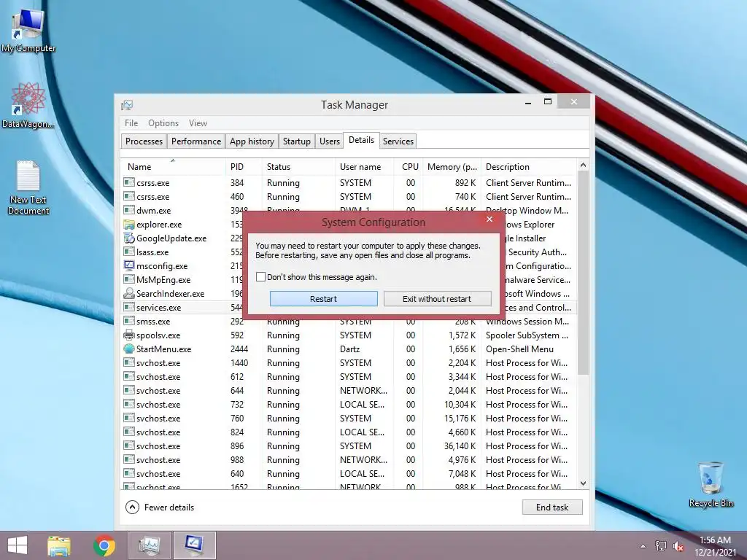Select the svchost.exe row with PID 896
Screen dimensions: 747x560
[348, 446]
